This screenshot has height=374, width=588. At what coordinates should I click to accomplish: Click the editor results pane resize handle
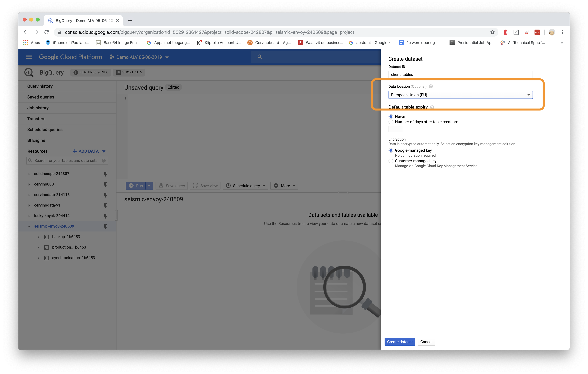343,192
